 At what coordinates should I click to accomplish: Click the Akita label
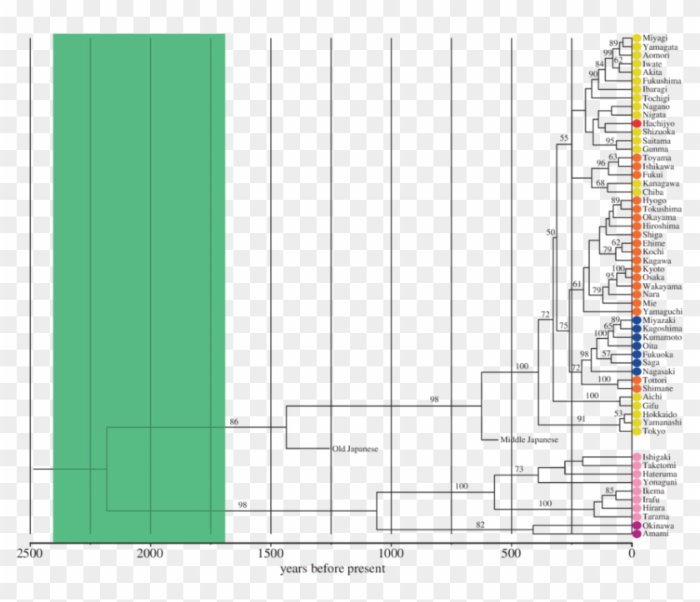click(652, 72)
